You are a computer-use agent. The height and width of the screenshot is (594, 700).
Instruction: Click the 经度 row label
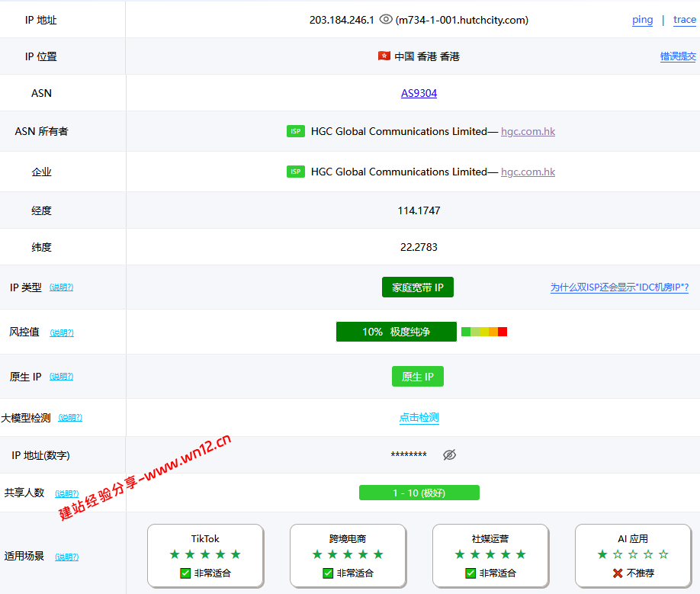tap(41, 210)
